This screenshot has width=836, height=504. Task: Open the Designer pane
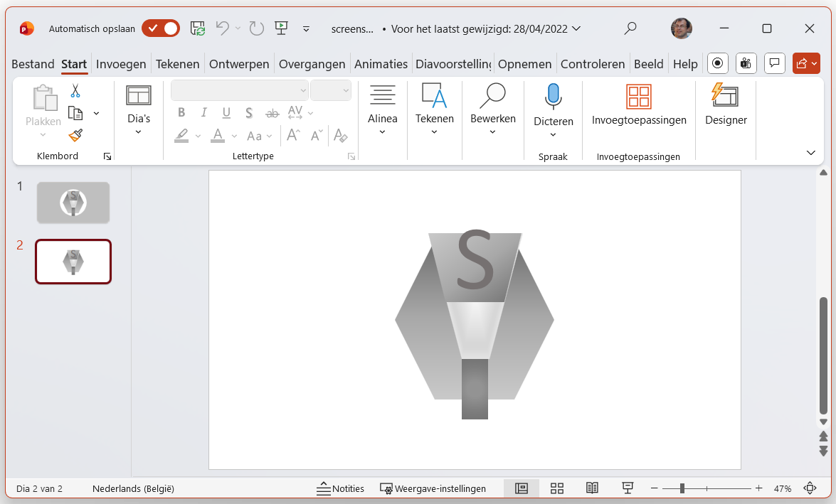[x=726, y=107]
